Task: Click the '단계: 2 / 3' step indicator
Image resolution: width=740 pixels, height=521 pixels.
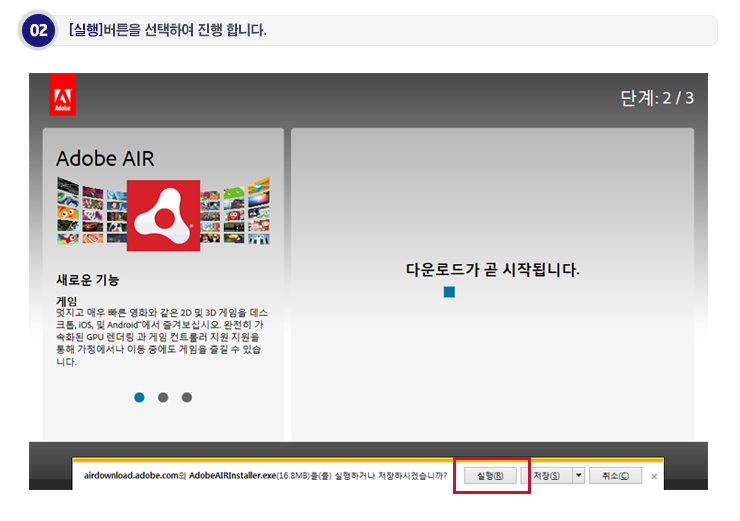Action: pyautogui.click(x=657, y=98)
